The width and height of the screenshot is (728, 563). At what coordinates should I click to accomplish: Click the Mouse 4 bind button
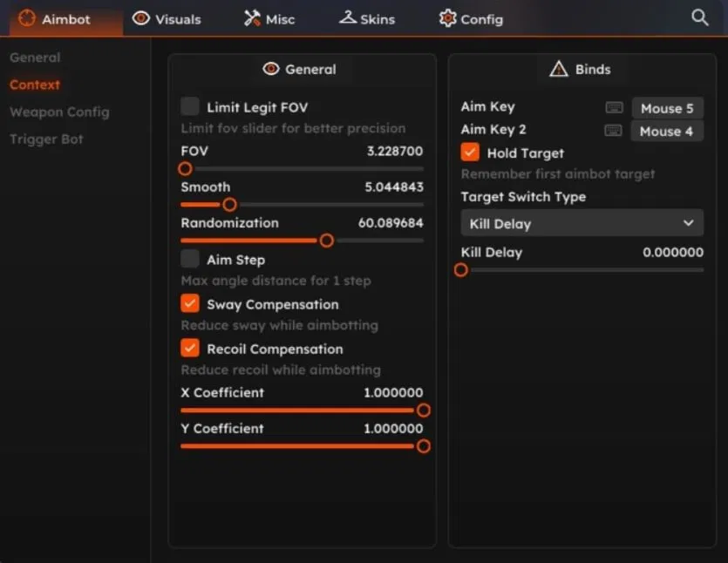tap(667, 131)
